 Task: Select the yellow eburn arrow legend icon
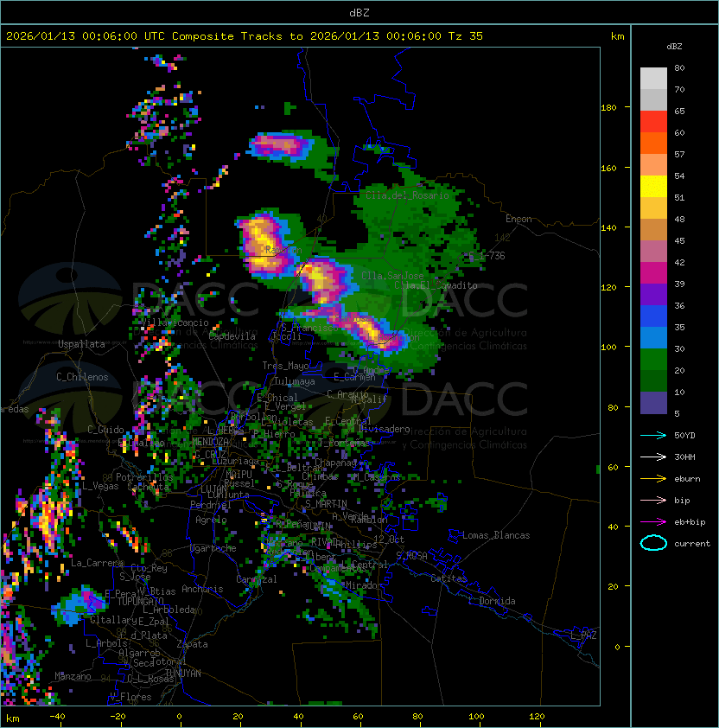[x=653, y=479]
